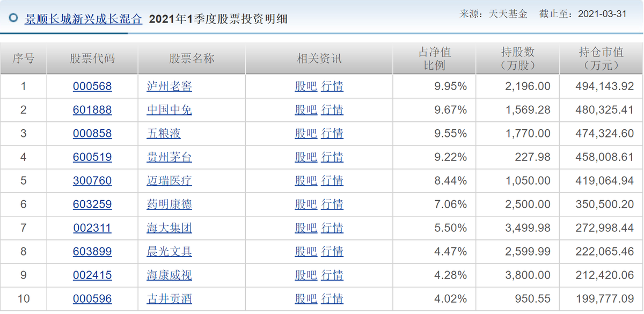Viewport: 644px width, 314px height.
Task: Click the blue circle icon before fund name
Action: click(14, 18)
